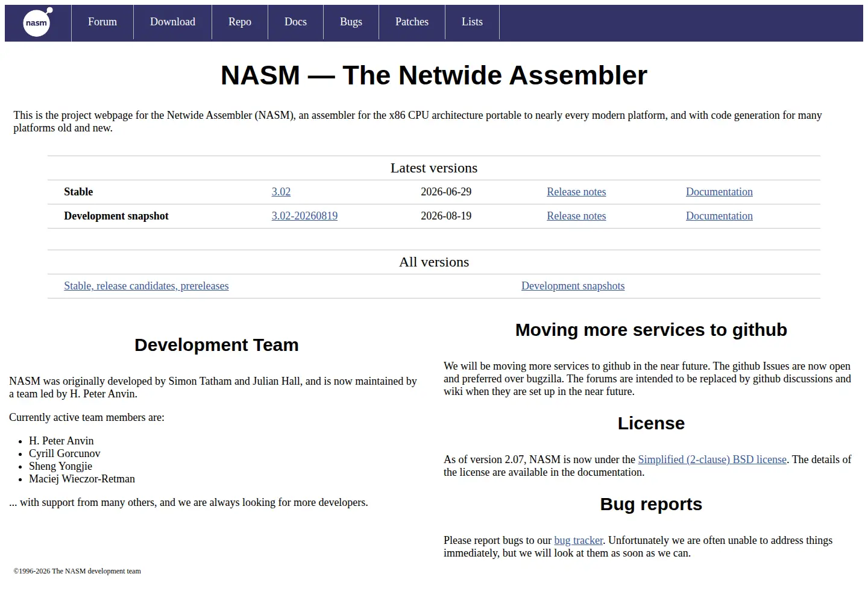Viewport: 868px width, 603px height.
Task: Click the 'Moving more services to github' heading
Action: (651, 330)
